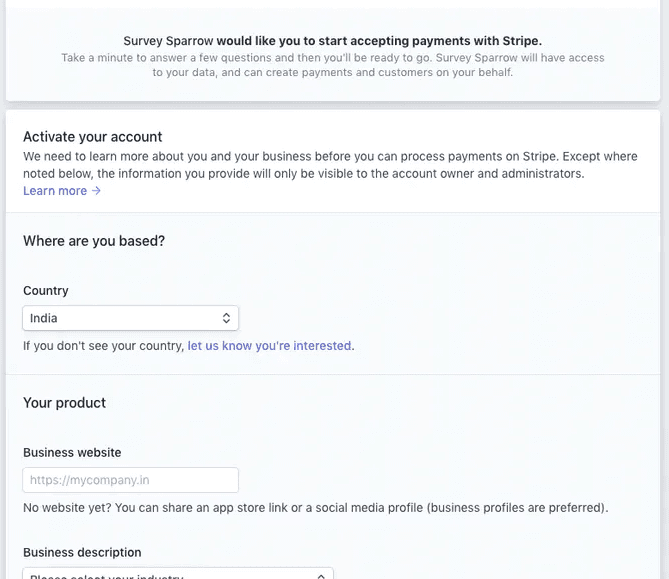Click the "Where are you based?" heading
669x579 pixels.
[x=94, y=241]
